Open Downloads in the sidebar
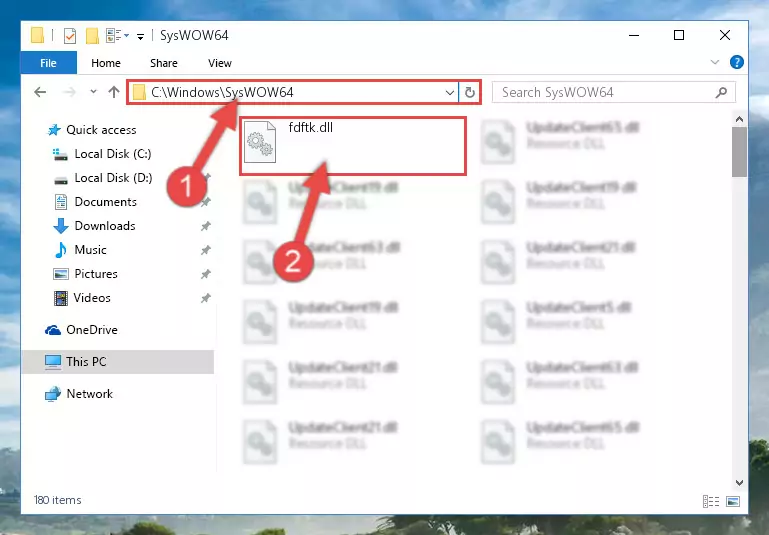Image resolution: width=769 pixels, height=535 pixels. point(104,226)
